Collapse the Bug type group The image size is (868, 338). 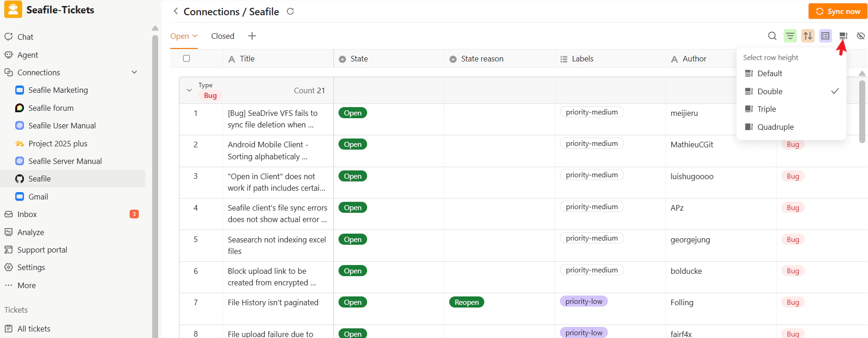(x=189, y=91)
